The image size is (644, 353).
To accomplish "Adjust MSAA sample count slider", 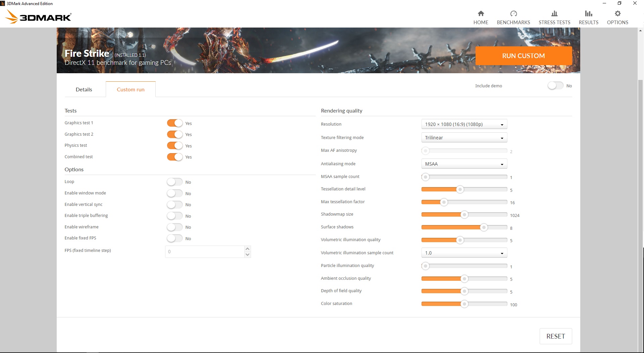I will point(464,177).
